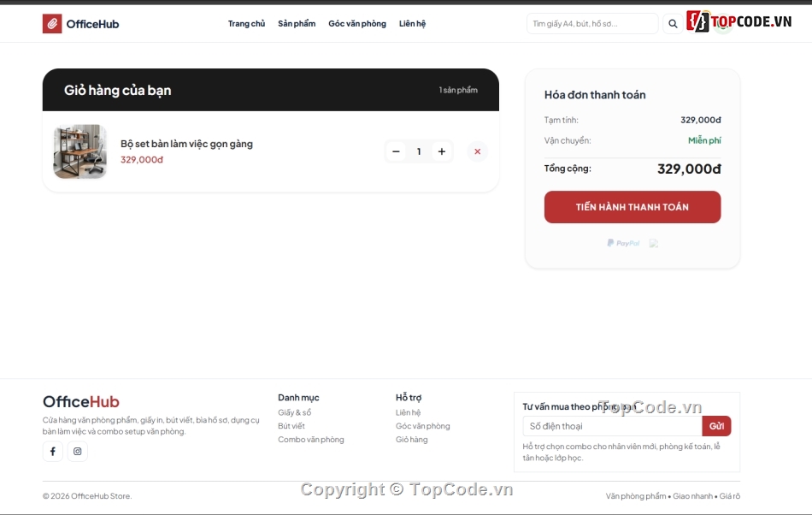The height and width of the screenshot is (515, 812).
Task: Focus the product search box
Action: [592, 24]
